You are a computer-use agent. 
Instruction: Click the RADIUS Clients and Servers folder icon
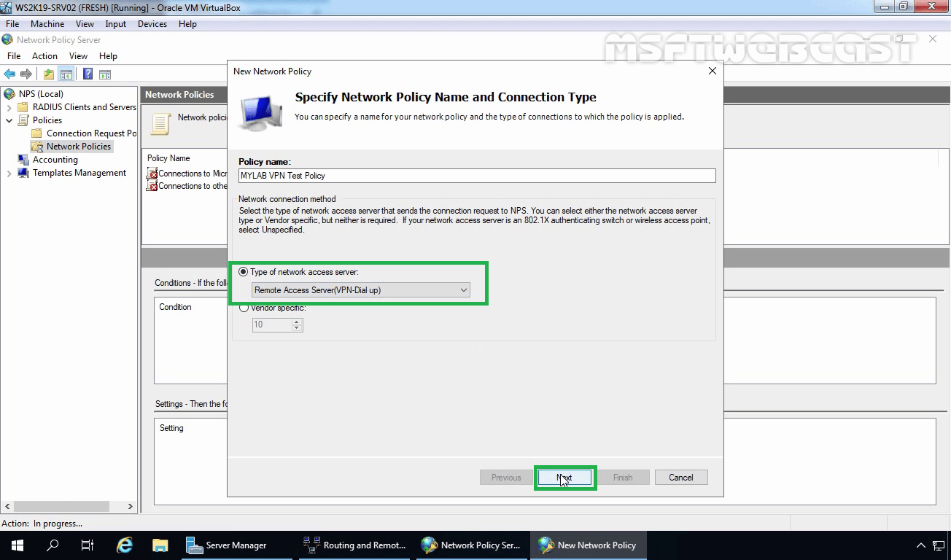tap(23, 107)
